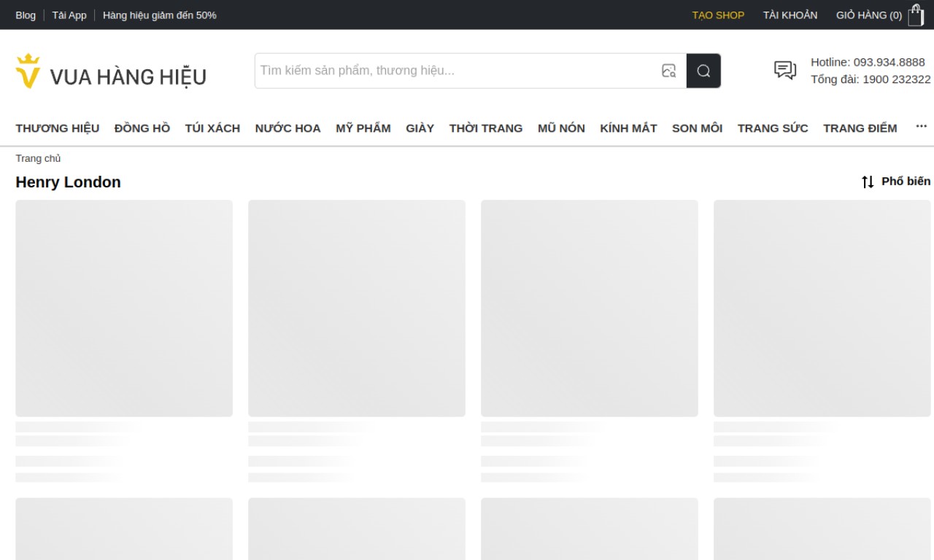The image size is (934, 560).
Task: Click the TẠO SHOP link
Action: (x=718, y=15)
